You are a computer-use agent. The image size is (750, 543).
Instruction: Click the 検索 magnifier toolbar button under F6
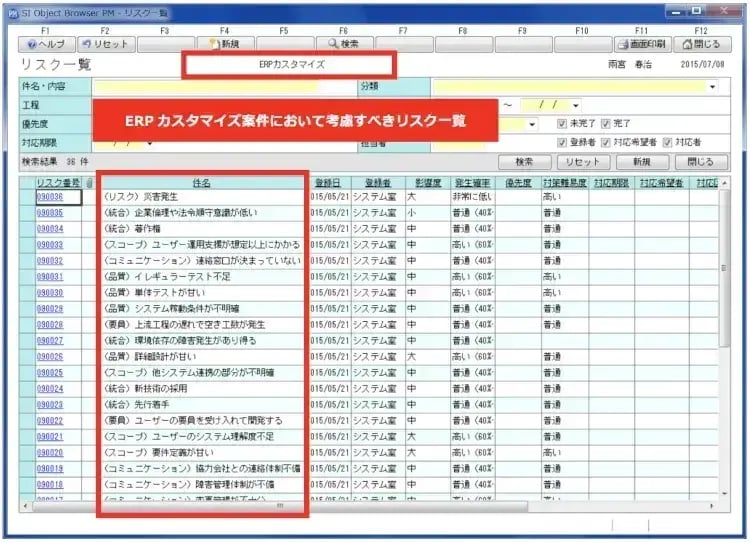pos(343,44)
